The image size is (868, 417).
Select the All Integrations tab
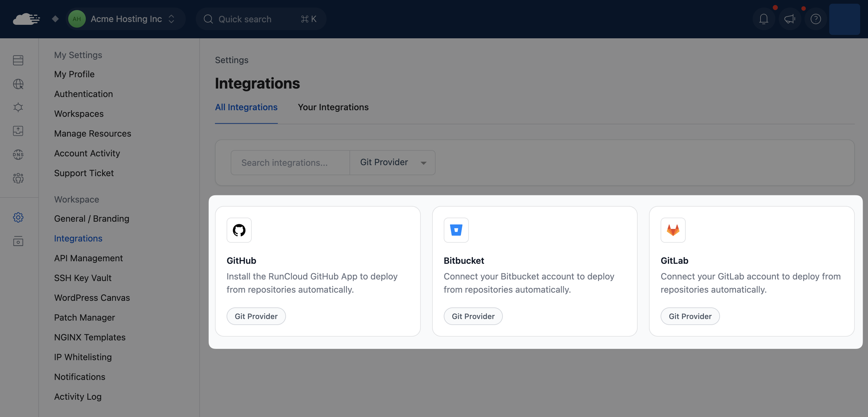click(246, 107)
